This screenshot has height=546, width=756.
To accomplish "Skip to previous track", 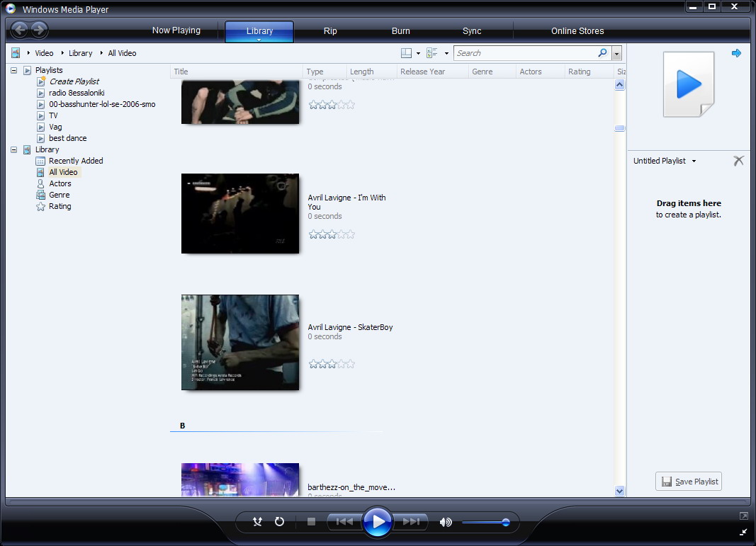I will [344, 521].
